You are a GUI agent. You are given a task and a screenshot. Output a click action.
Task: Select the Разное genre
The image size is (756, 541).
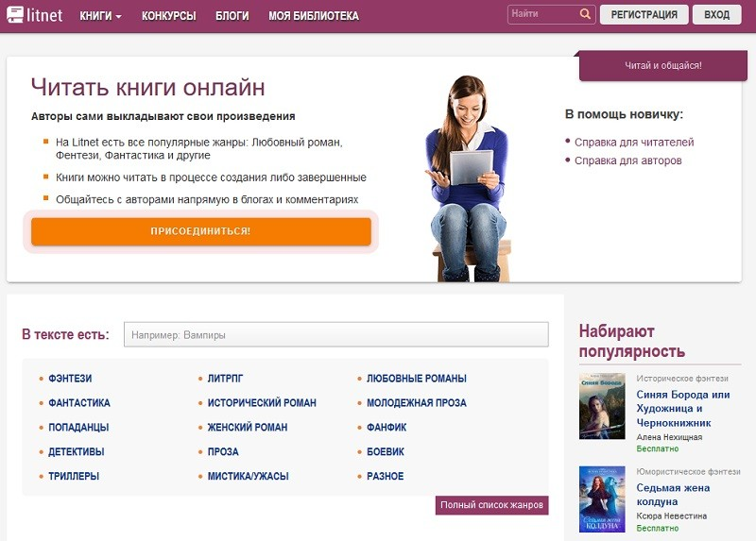tap(385, 476)
